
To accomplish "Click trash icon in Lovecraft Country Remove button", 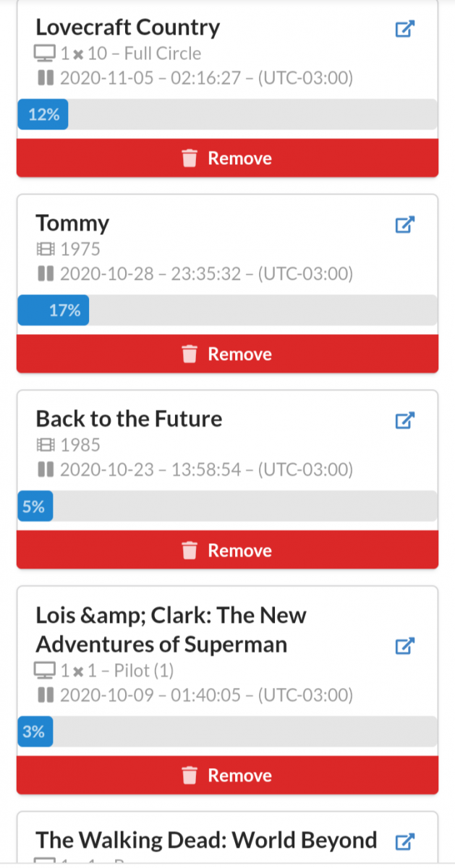I will click(x=190, y=158).
